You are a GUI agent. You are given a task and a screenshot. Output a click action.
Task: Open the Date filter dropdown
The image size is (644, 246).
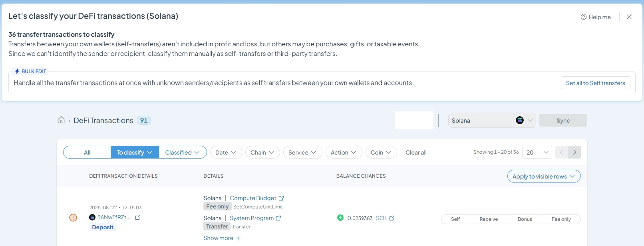[x=226, y=152]
